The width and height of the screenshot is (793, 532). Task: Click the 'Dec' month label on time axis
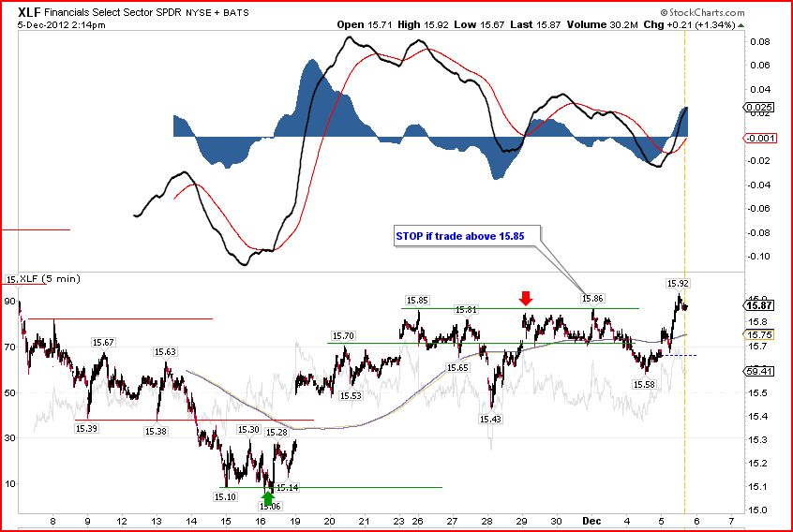point(591,521)
